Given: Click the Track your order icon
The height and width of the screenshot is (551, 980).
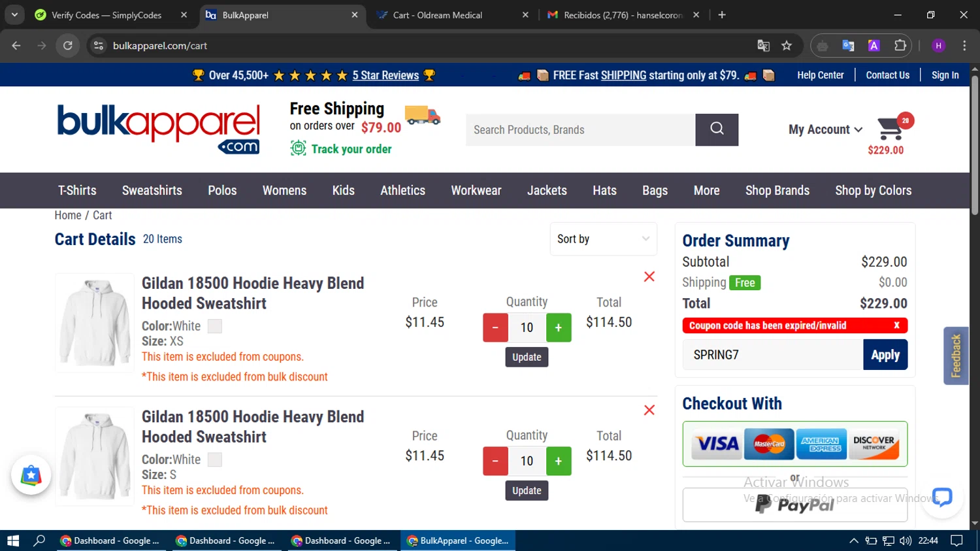Looking at the screenshot, I should click(x=298, y=148).
